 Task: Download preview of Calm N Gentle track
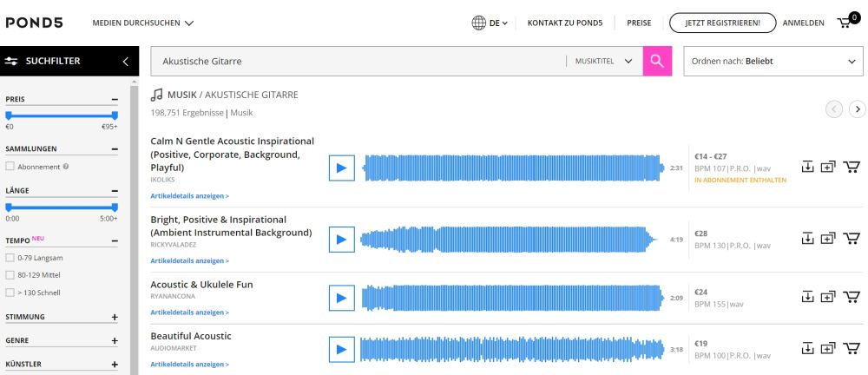coord(807,167)
